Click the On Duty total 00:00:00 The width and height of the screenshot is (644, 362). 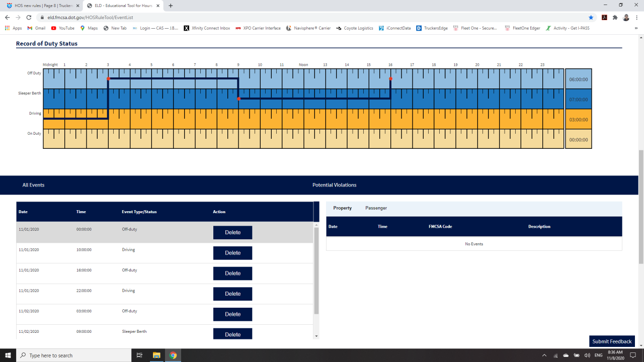(579, 140)
